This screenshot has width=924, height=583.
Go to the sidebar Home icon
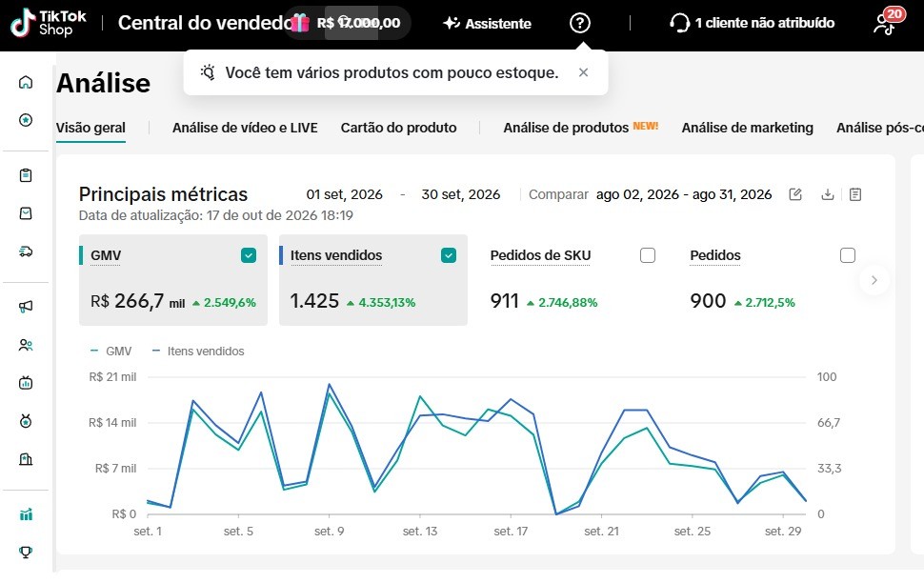[x=26, y=82]
